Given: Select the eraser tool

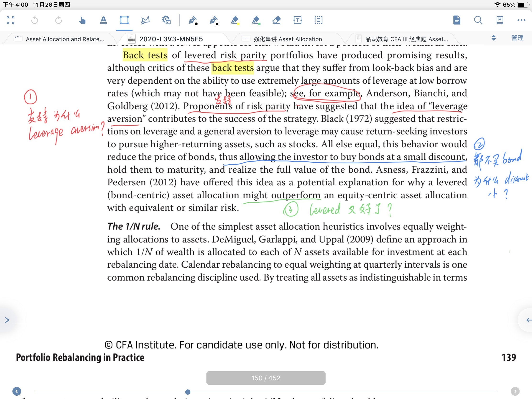Looking at the screenshot, I should [x=277, y=20].
